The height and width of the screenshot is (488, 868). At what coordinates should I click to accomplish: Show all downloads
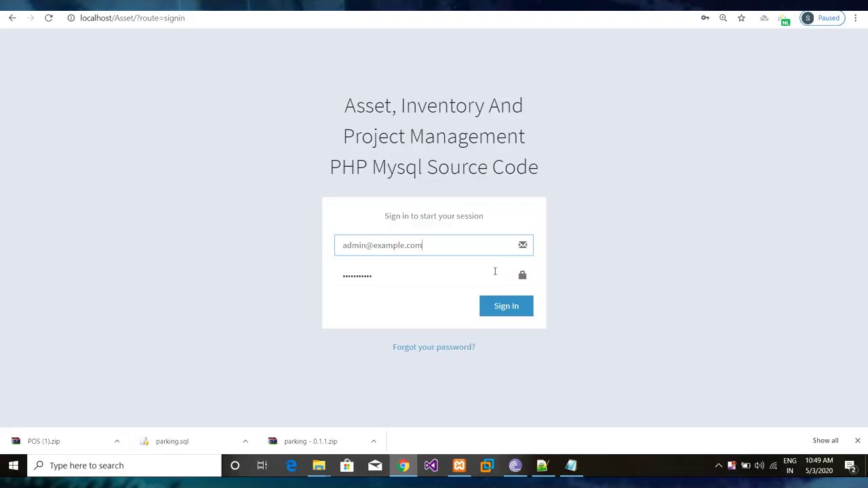(x=825, y=441)
